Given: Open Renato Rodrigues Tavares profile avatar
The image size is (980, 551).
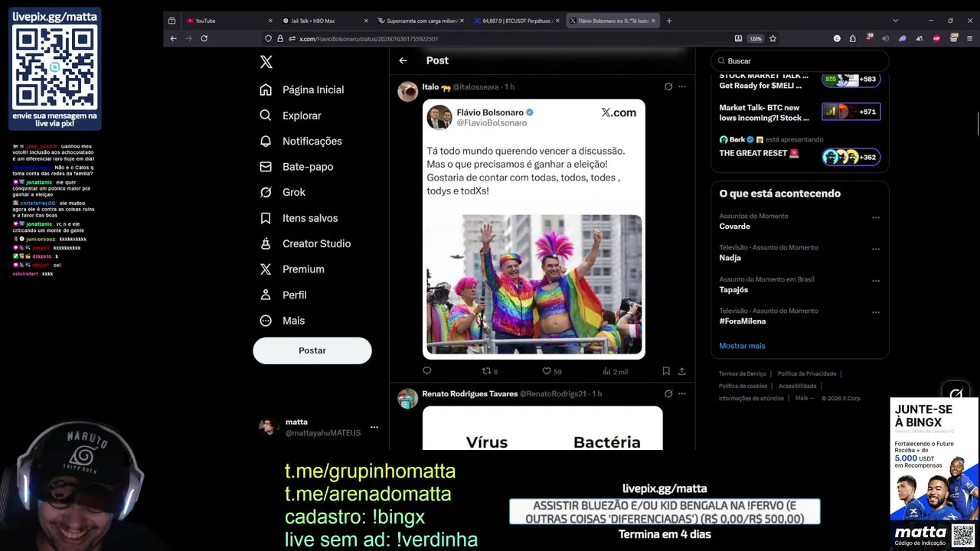Looking at the screenshot, I should coord(408,399).
